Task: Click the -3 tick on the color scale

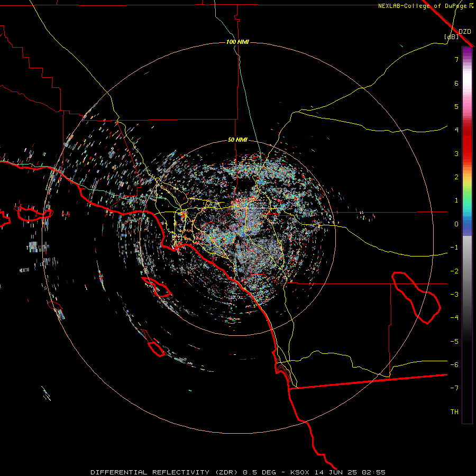Action: (x=454, y=295)
